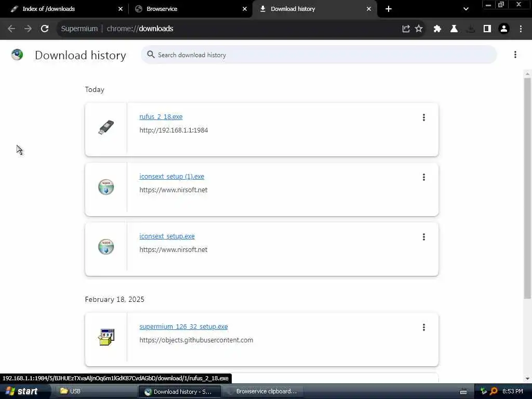Close the Index of /downloads tab

point(121,9)
